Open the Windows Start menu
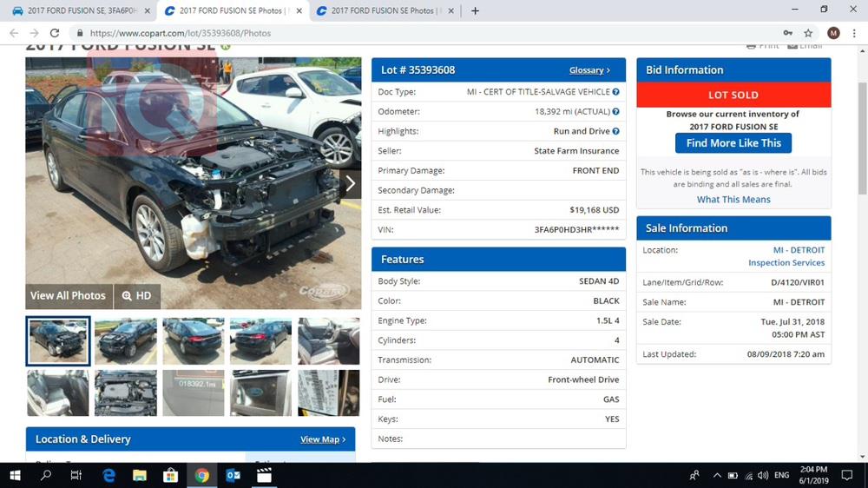Image resolution: width=868 pixels, height=488 pixels. point(15,475)
